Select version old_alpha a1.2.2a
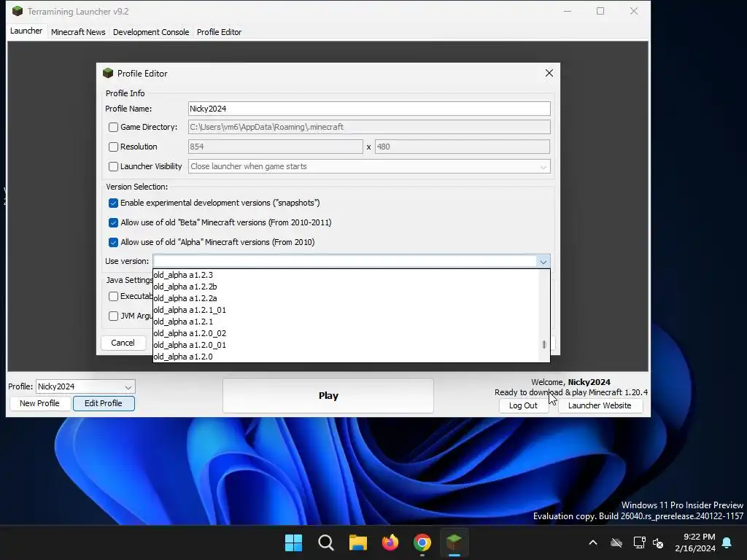The width and height of the screenshot is (747, 560). coord(347,298)
